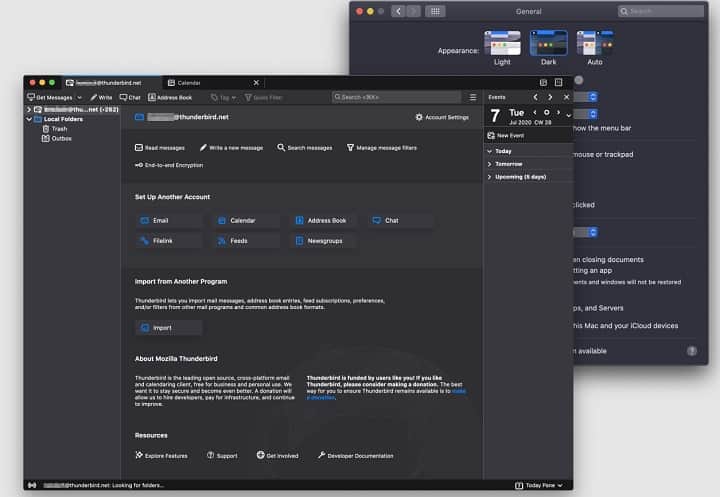The width and height of the screenshot is (720, 497).
Task: Open the Today Pane dropdown arrow
Action: [x=560, y=485]
